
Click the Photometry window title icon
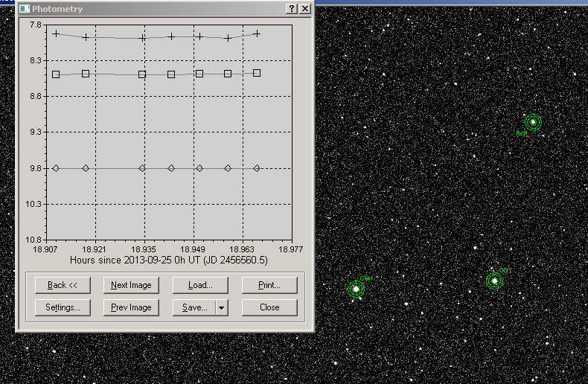pyautogui.click(x=25, y=9)
